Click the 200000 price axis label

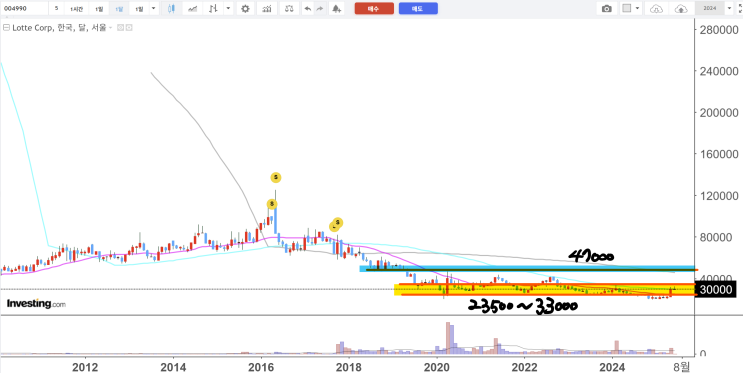(x=718, y=113)
